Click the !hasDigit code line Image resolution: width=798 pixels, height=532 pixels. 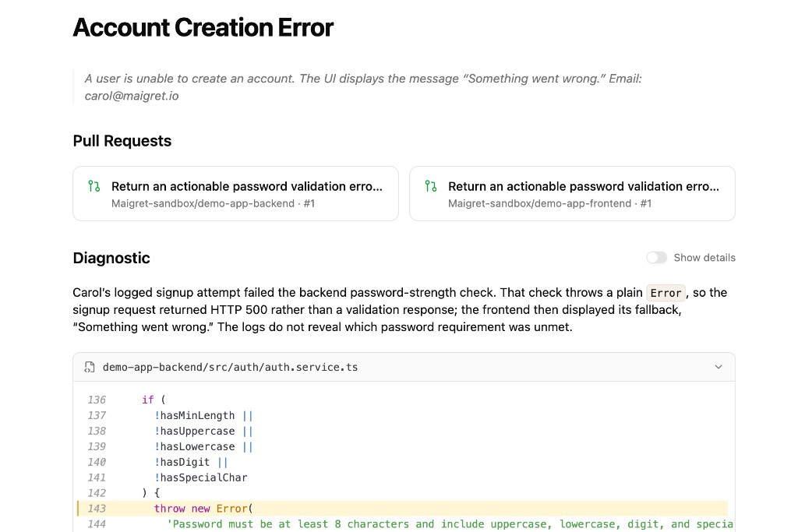coord(191,462)
